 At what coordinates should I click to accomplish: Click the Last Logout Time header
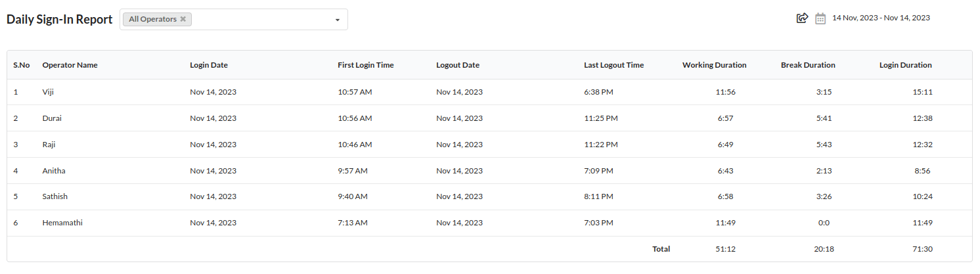click(613, 65)
